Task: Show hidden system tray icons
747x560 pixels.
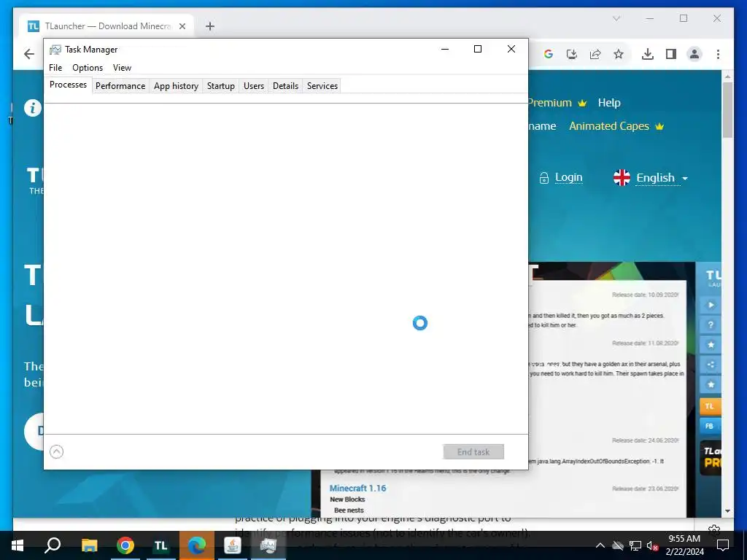Action: pyautogui.click(x=600, y=545)
